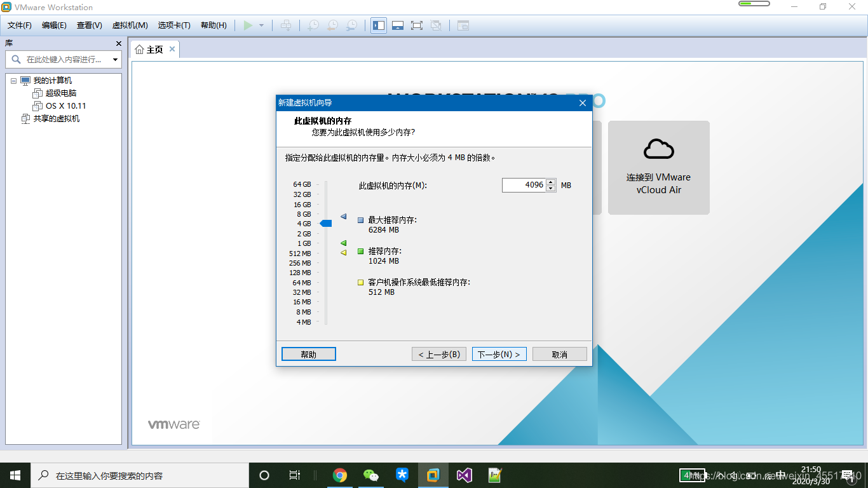Viewport: 868px width, 488px height.
Task: Open the 虚拟机(M) menu
Action: (x=130, y=25)
